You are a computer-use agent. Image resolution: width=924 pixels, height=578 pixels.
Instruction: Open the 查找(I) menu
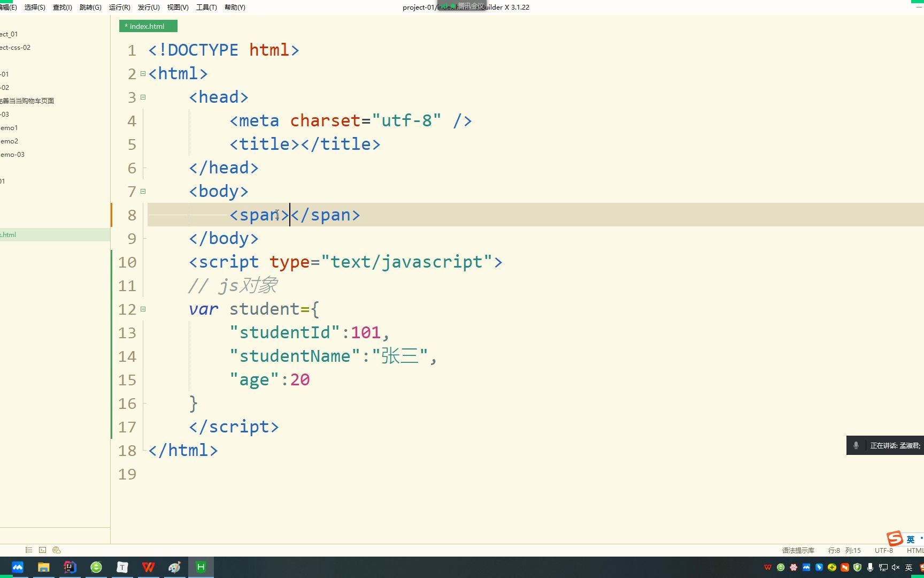[x=62, y=7]
